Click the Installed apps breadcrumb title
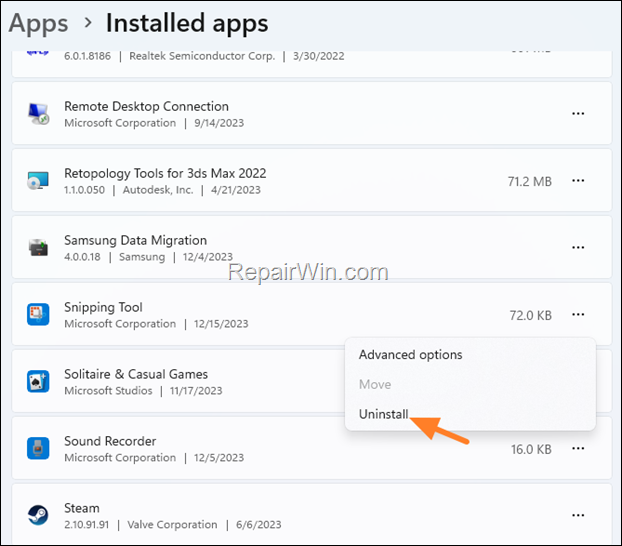Viewport: 622px width, 546px height. click(187, 23)
